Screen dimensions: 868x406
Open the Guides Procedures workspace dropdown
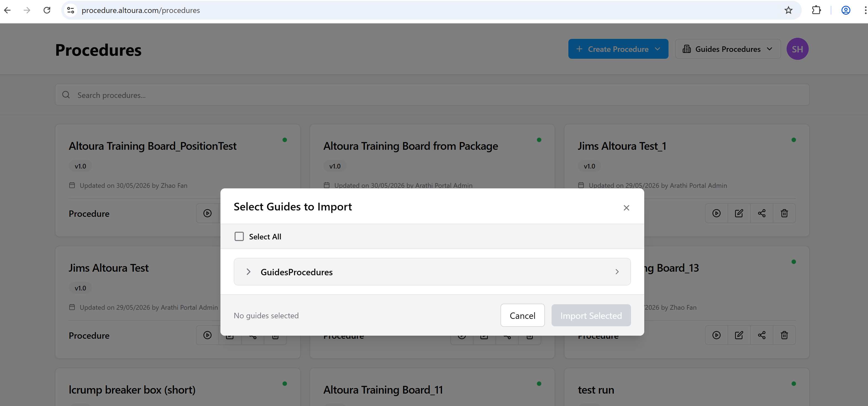point(728,49)
